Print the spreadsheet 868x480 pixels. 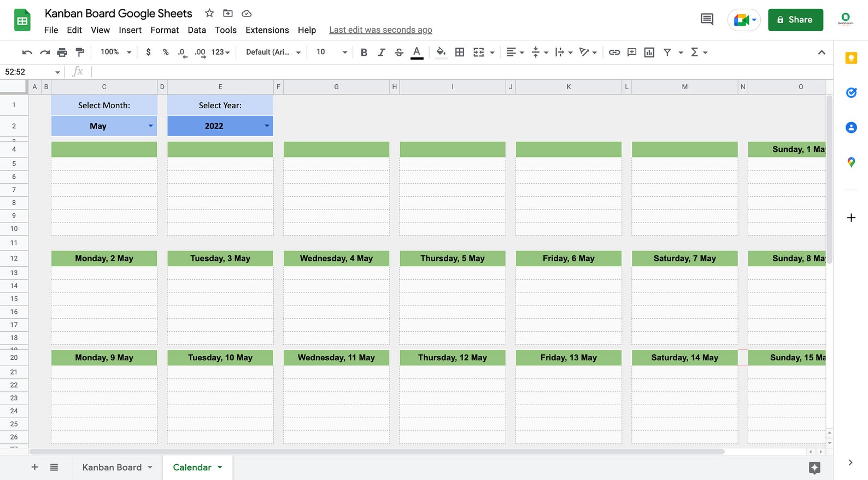(62, 52)
